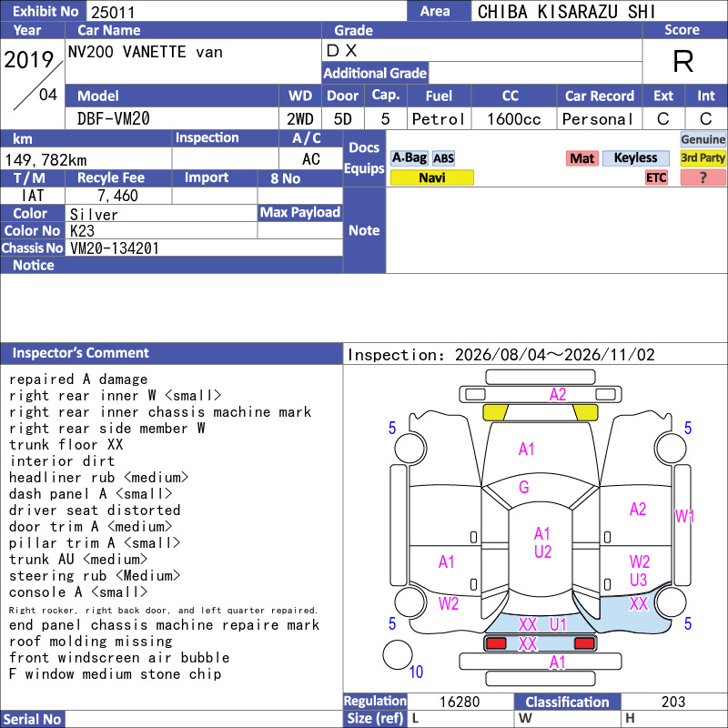Click the recycle fee 7,460

[x=117, y=196]
